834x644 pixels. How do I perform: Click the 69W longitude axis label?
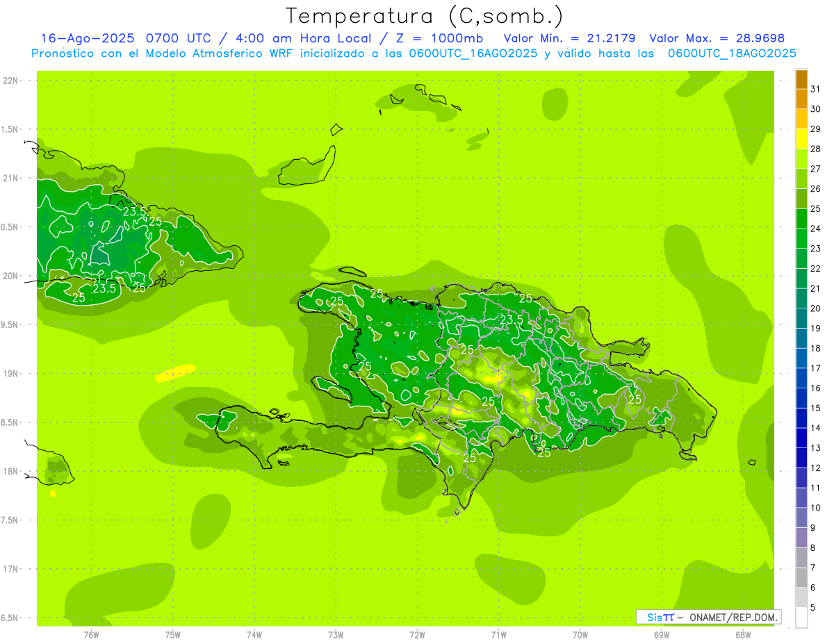[x=662, y=636]
